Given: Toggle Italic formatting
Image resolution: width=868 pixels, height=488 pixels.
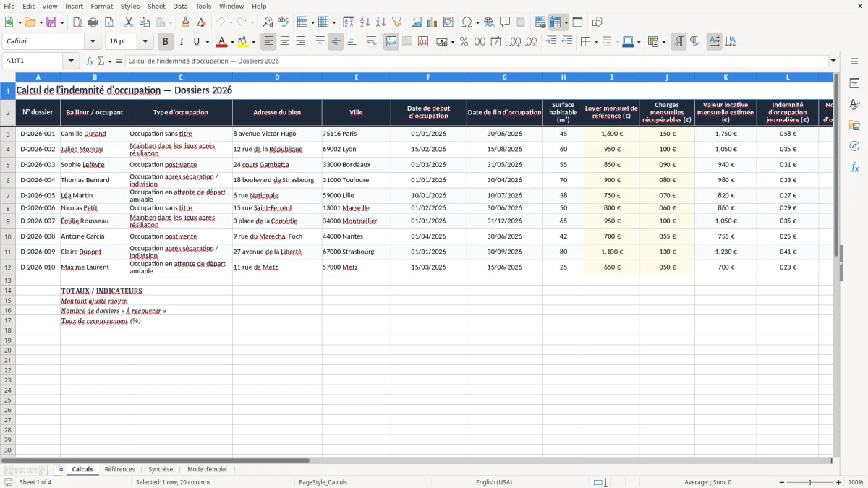Looking at the screenshot, I should pos(181,42).
